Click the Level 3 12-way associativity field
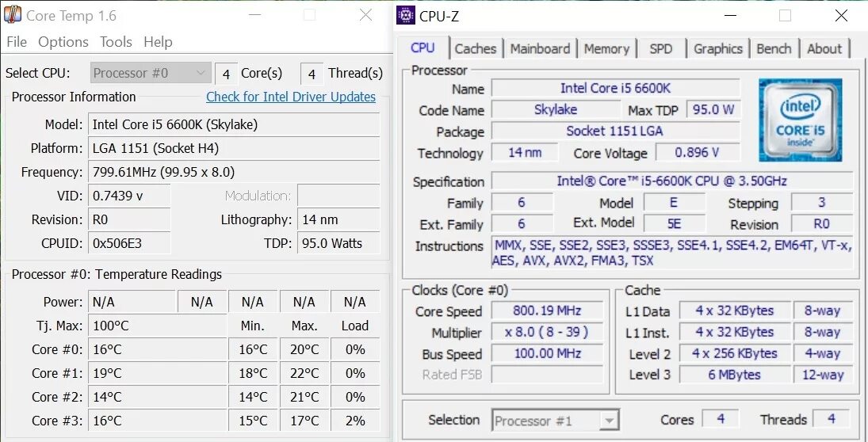Viewport: 868px width, 442px height. 823,375
